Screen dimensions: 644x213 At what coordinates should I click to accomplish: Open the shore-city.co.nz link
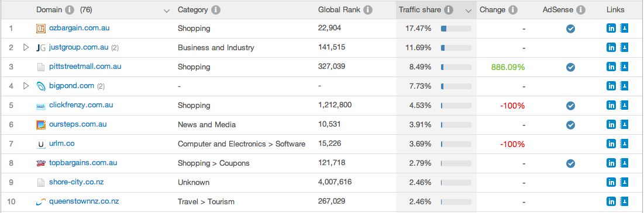click(x=76, y=182)
